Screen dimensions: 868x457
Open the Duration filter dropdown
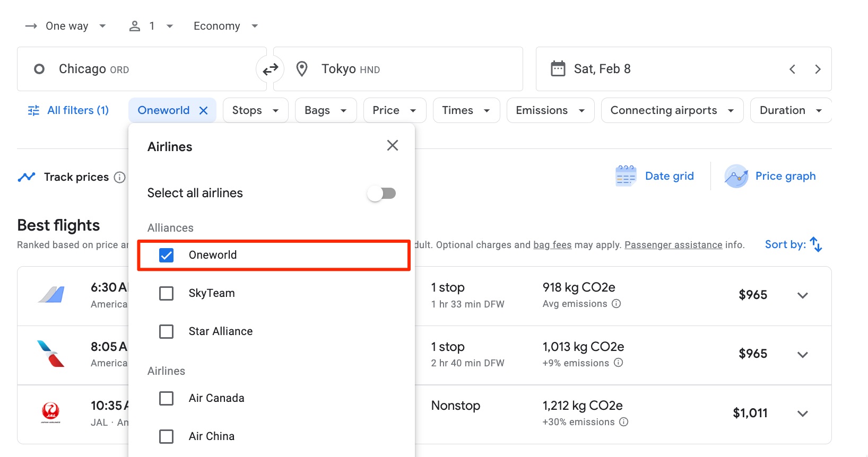click(791, 110)
